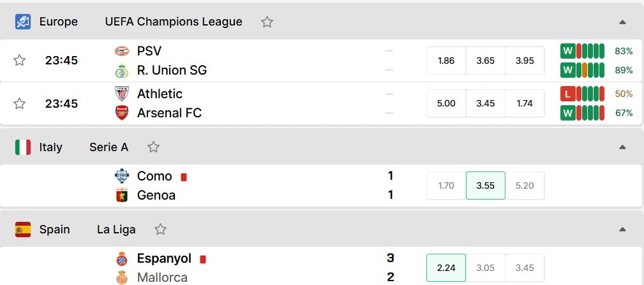Toggle favorite star for PSV match
Screen dimensions: 644x285
(x=19, y=61)
